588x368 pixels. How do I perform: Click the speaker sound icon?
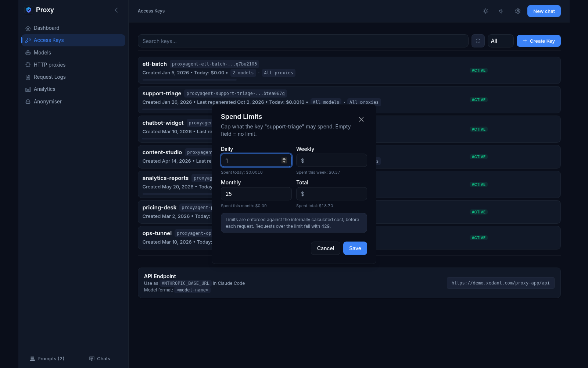501,11
